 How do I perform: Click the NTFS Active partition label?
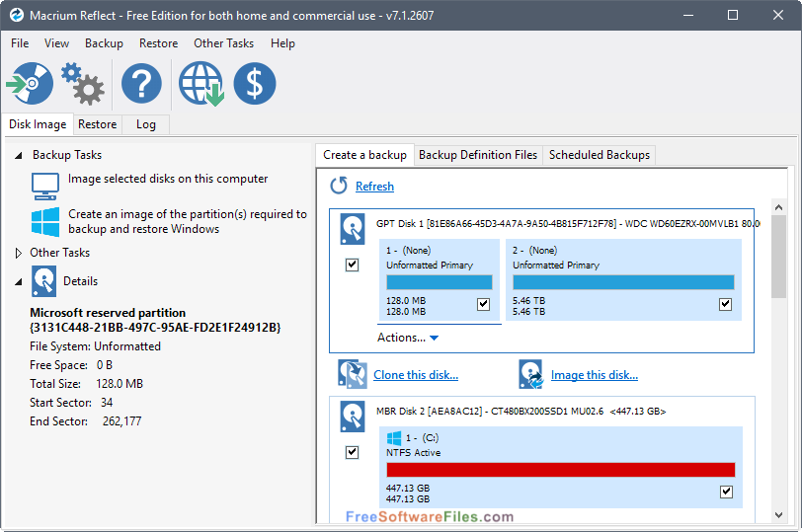(413, 452)
